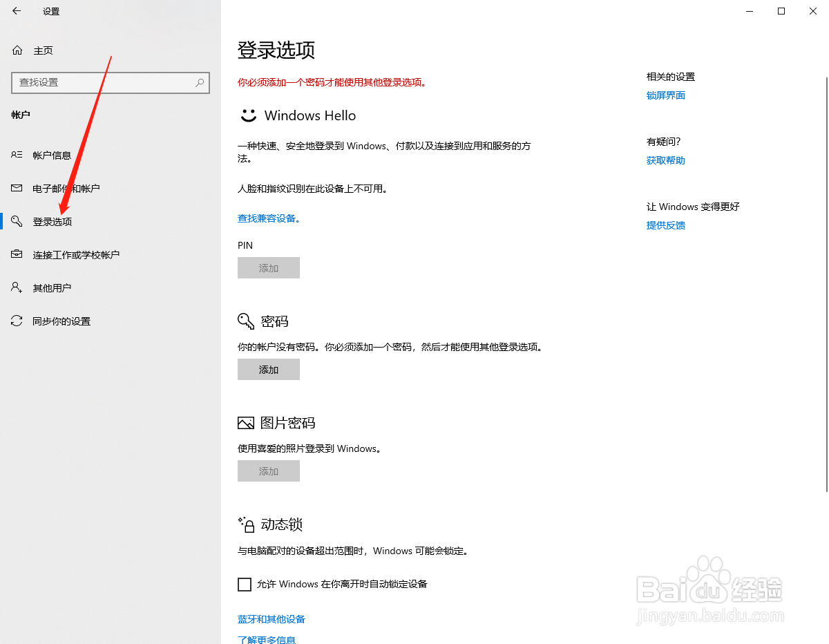The height and width of the screenshot is (644, 829).
Task: Close the Settings window
Action: [x=813, y=11]
